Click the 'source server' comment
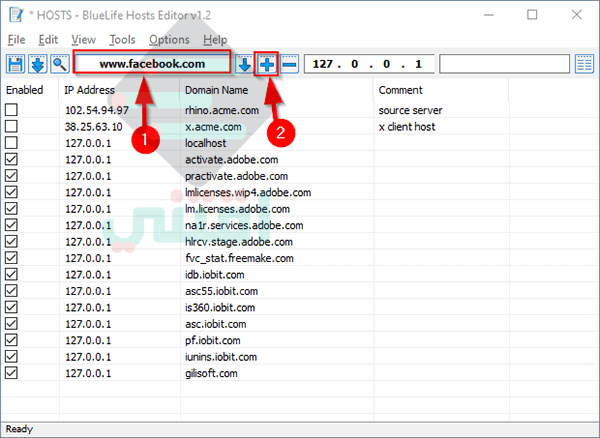This screenshot has height=438, width=600. click(x=410, y=111)
